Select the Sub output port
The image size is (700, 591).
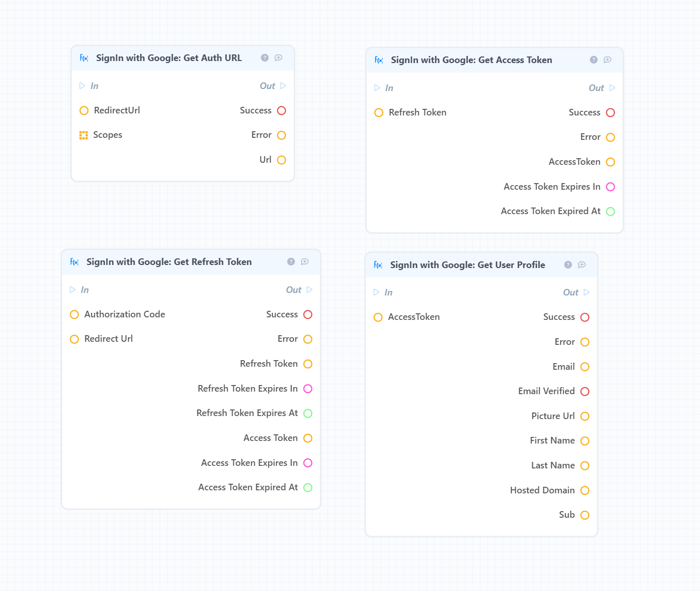pos(585,515)
